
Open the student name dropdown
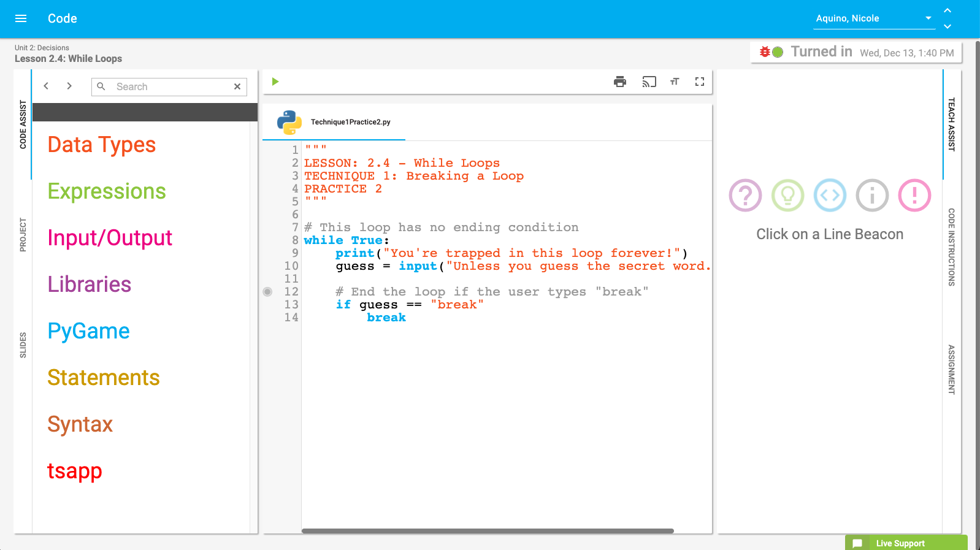click(874, 18)
